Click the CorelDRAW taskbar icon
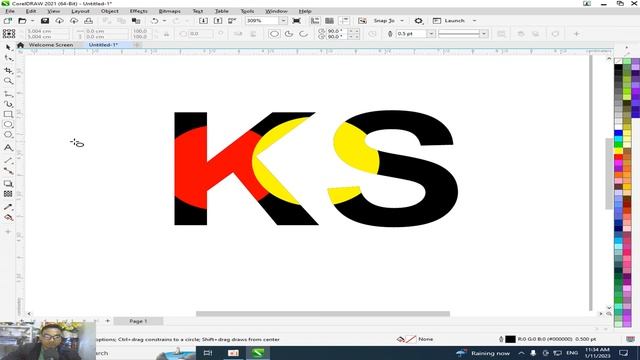 click(258, 353)
